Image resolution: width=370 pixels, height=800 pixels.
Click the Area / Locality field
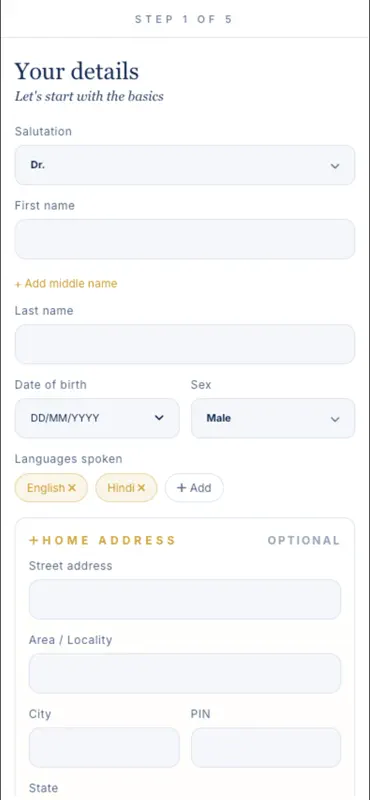point(185,673)
